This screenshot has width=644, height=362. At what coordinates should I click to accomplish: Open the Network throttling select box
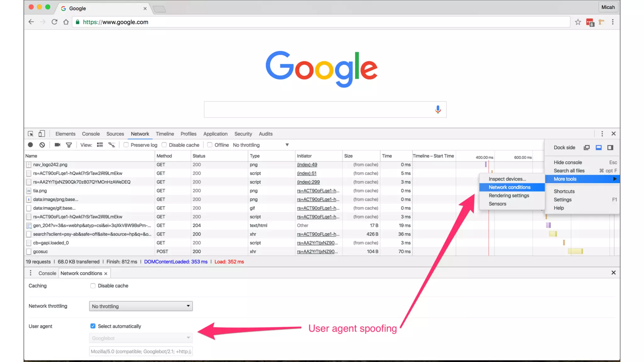coord(141,306)
